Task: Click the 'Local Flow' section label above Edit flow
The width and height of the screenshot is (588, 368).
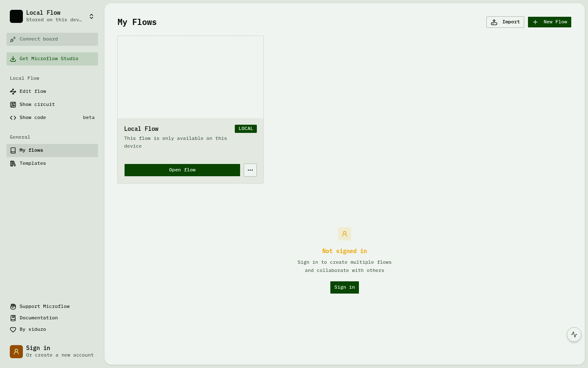Action: point(24,79)
